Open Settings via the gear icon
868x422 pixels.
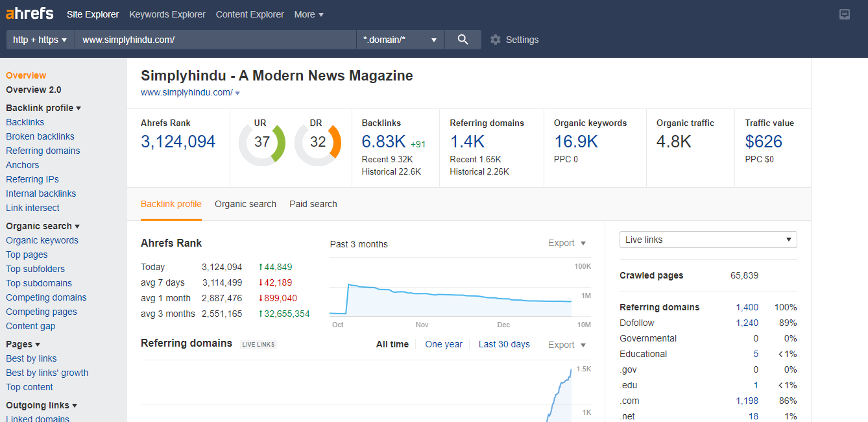pyautogui.click(x=496, y=40)
